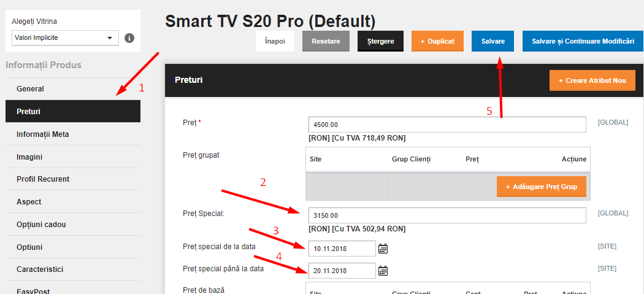Click + Creare Atribut Nou
This screenshot has height=294, width=644.
tap(592, 80)
